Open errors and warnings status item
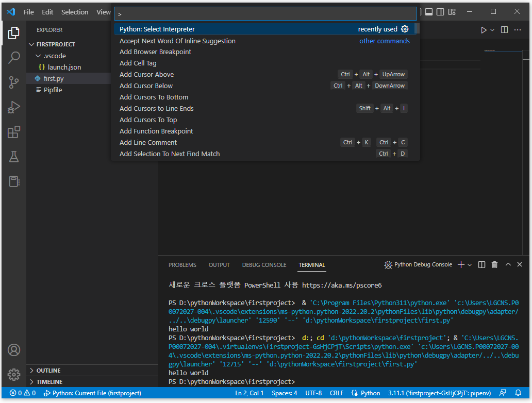This screenshot has height=403, width=532. (23, 393)
